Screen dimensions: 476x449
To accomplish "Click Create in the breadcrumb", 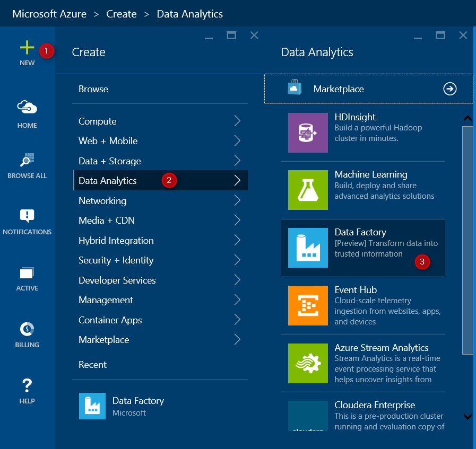I will click(x=122, y=14).
